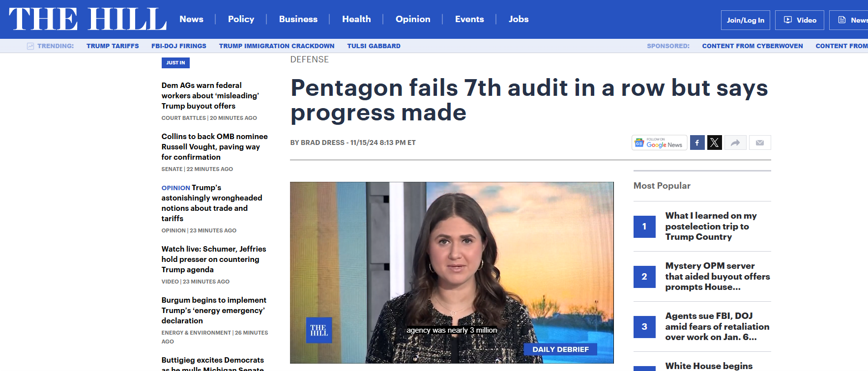The image size is (868, 371).
Task: Open White House begins popular story
Action: [x=709, y=366]
